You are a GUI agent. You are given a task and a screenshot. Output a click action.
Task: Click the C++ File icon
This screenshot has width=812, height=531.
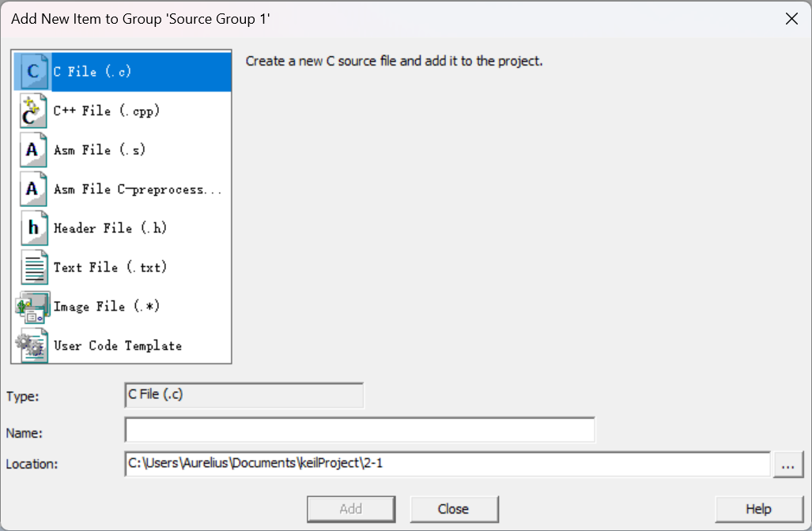pyautogui.click(x=33, y=111)
